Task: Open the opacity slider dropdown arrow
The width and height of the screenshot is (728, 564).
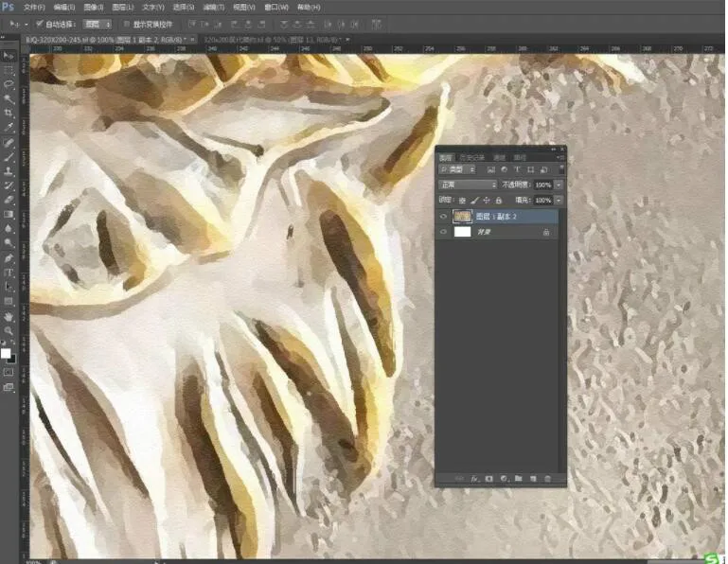Action: coord(559,185)
